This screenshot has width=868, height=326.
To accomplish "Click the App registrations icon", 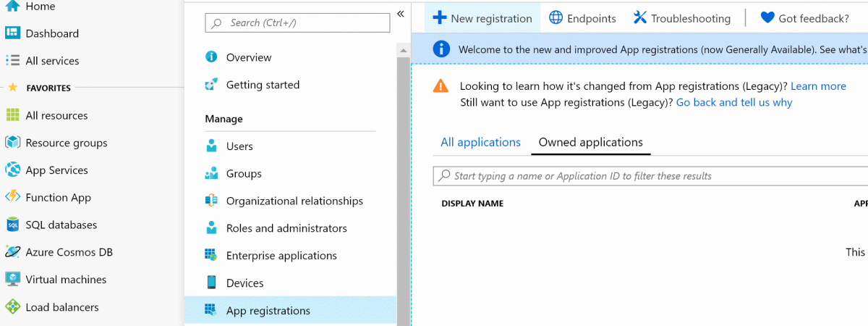I will (211, 311).
